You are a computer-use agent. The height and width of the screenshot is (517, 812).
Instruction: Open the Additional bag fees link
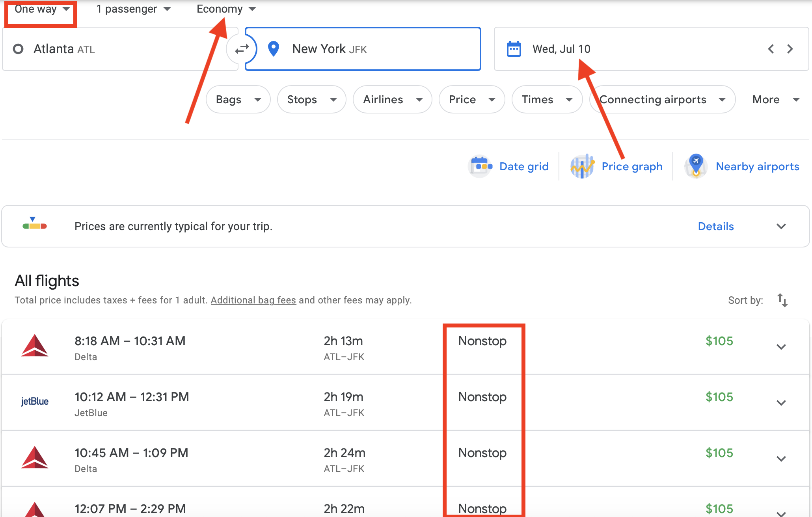point(253,300)
